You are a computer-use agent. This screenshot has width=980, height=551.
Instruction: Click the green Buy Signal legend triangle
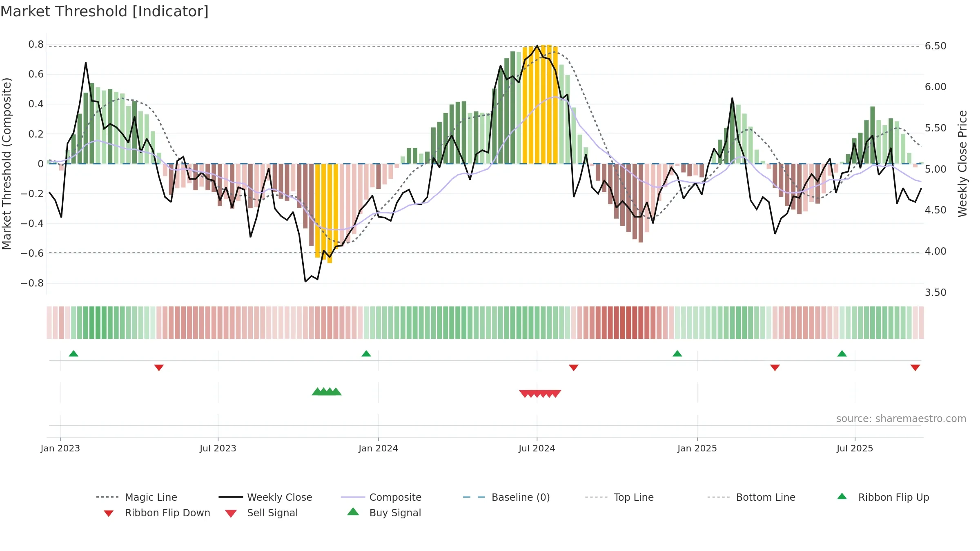coord(353,511)
